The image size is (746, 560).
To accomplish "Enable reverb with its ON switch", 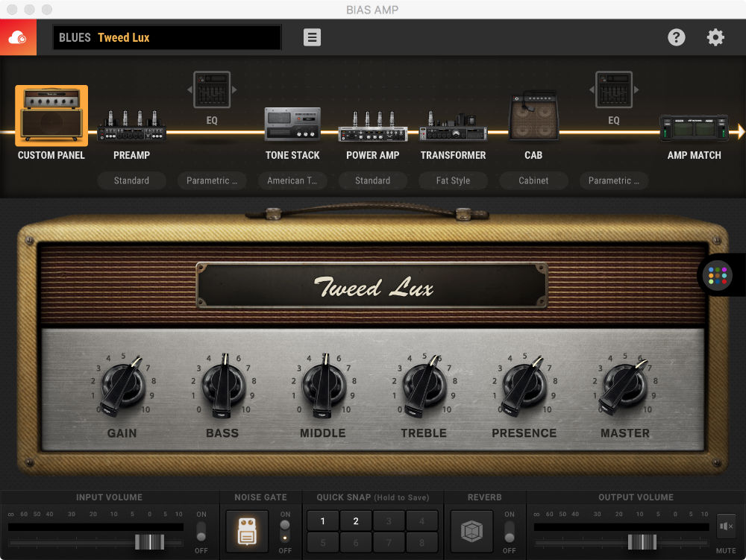I will click(x=510, y=526).
